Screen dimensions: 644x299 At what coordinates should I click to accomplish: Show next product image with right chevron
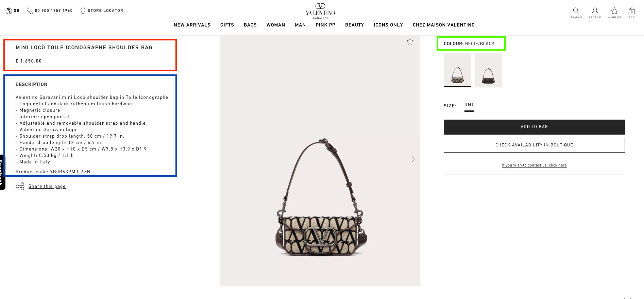[x=413, y=159]
